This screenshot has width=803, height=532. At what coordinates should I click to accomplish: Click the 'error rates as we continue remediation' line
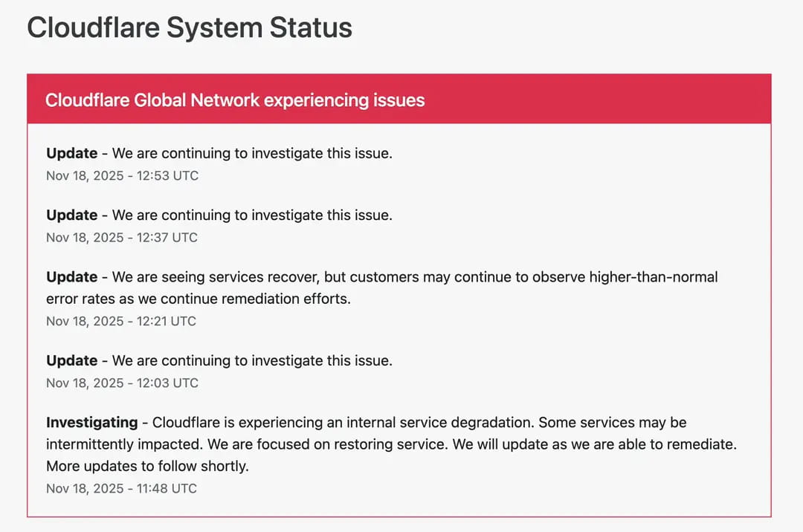(x=198, y=299)
